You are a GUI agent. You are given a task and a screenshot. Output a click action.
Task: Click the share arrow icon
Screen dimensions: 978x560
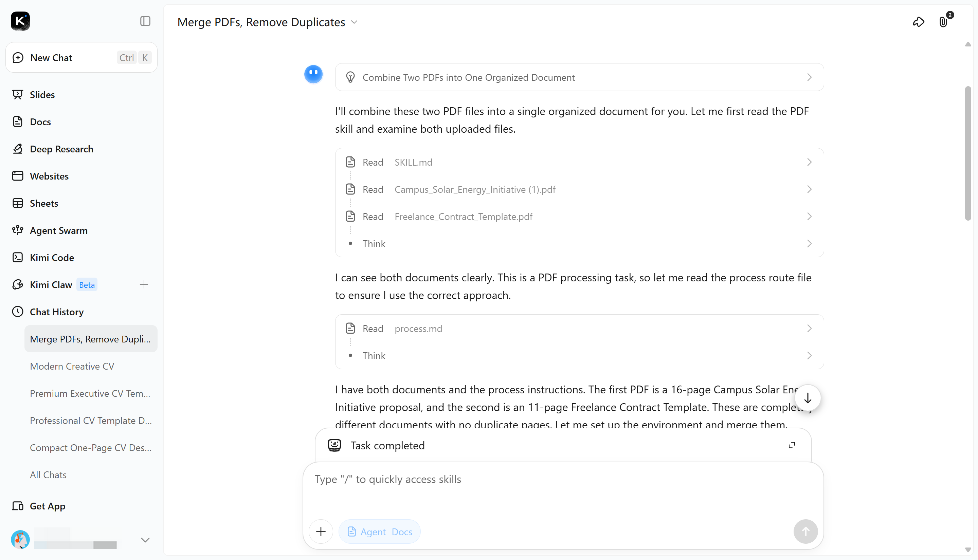click(918, 22)
